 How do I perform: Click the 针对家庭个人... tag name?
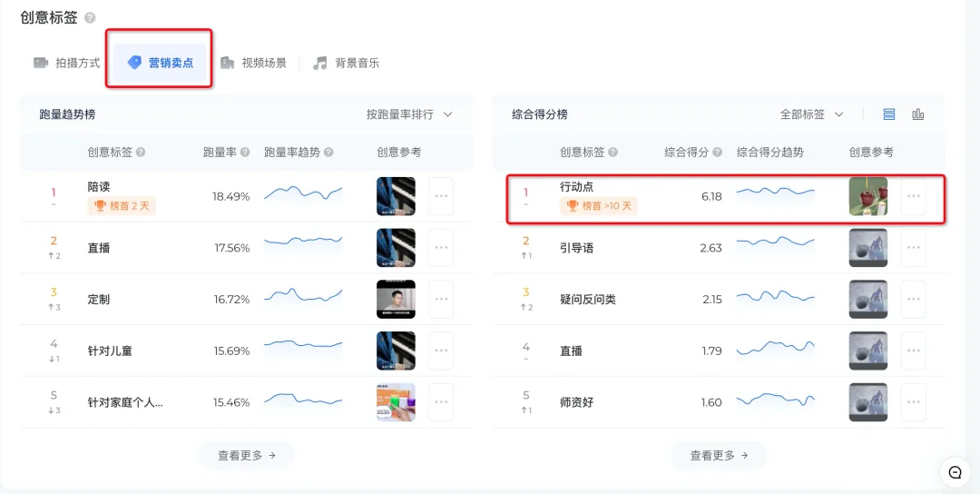click(125, 402)
